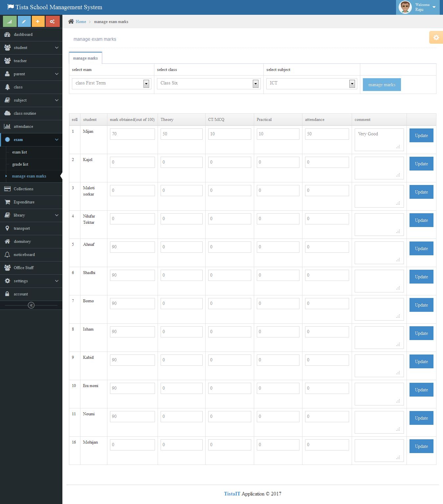Click the red gears shortcut button
Viewport: 443px width, 504px height.
53,21
